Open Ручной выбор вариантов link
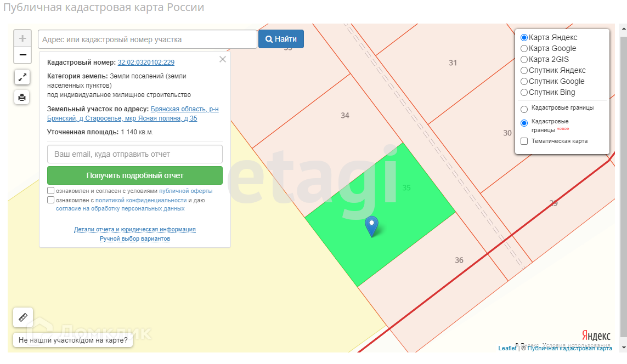This screenshot has width=627, height=364. 135,238
